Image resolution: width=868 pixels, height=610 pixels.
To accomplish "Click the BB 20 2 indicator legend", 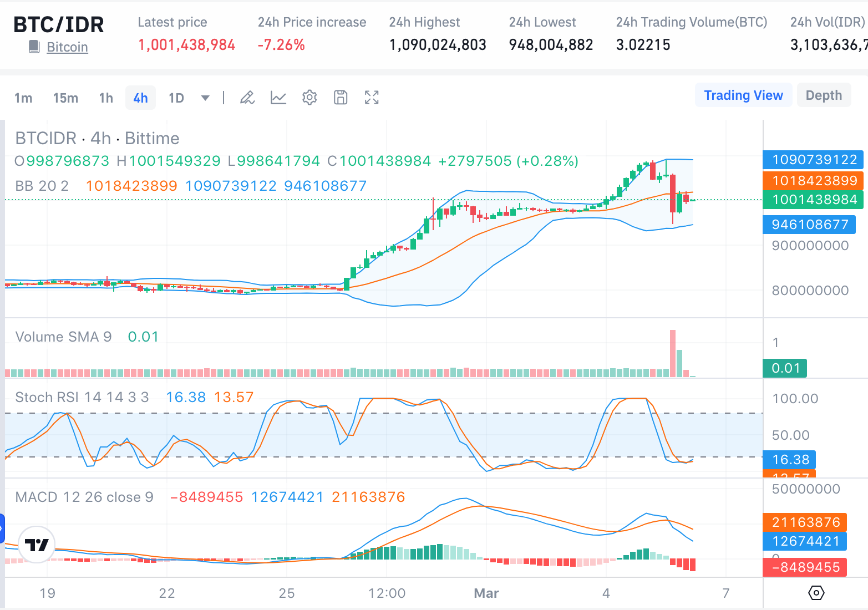I will pos(42,186).
